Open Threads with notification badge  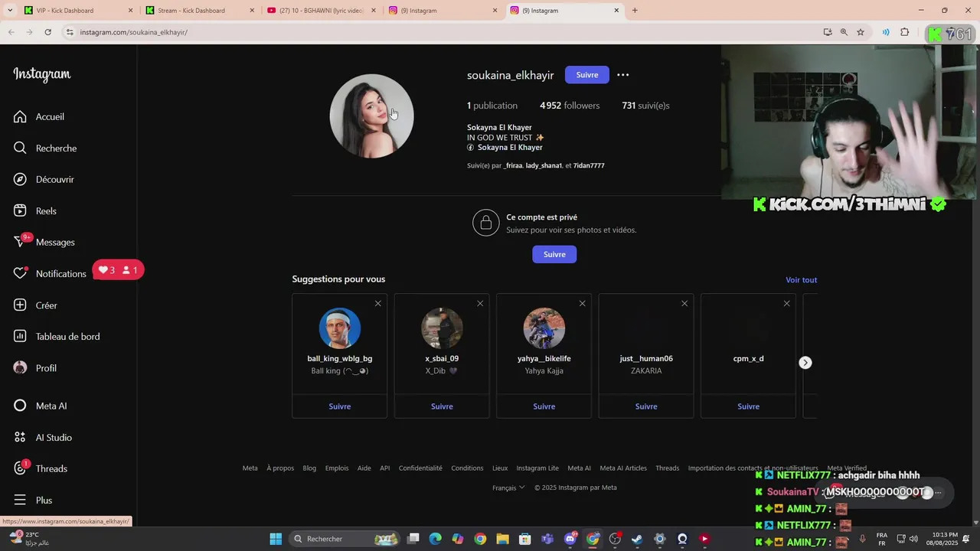(x=41, y=468)
